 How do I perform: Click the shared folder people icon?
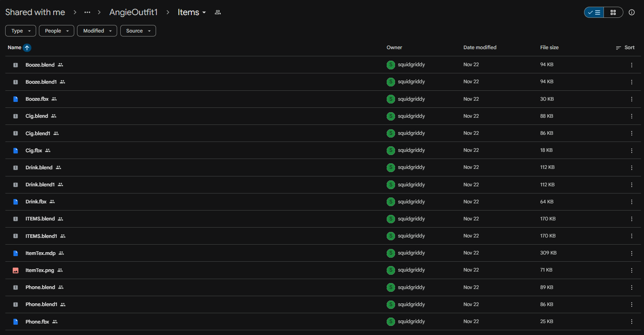[x=218, y=12]
